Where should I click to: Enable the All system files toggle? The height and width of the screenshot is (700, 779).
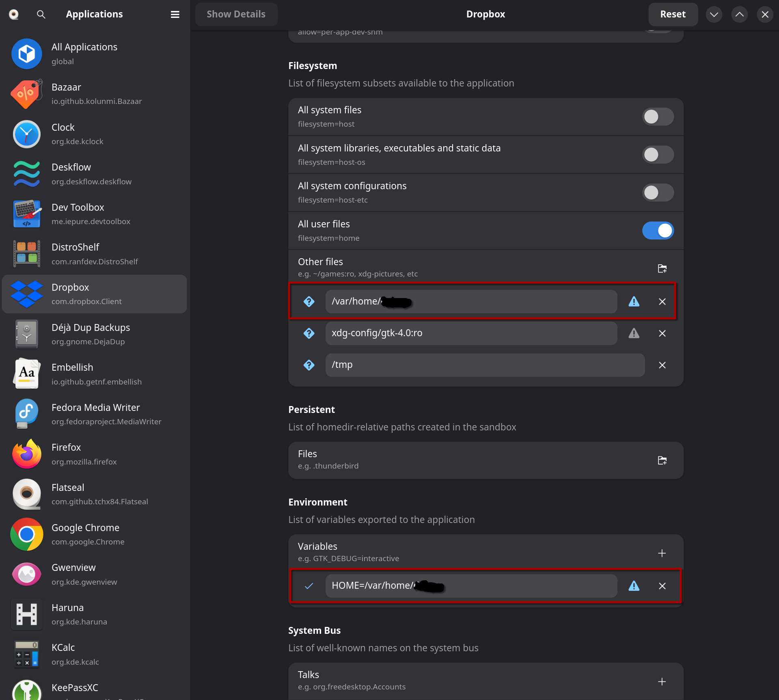(x=658, y=117)
